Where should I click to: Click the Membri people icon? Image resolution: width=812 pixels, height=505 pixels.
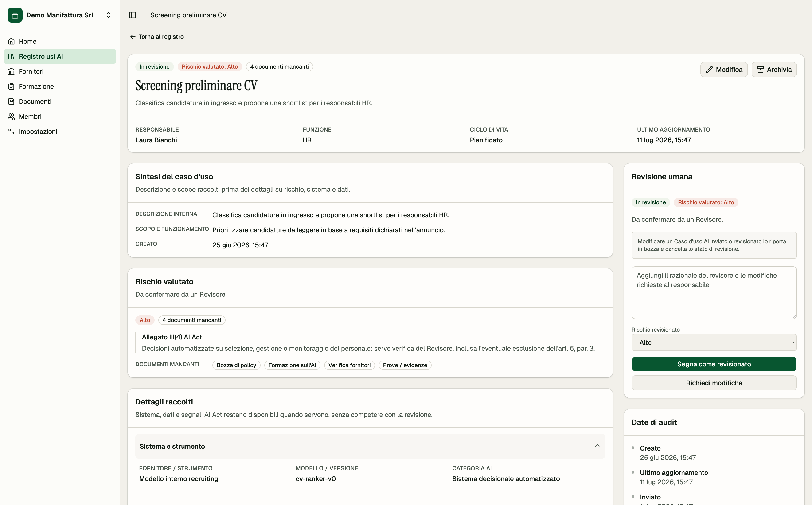[11, 117]
